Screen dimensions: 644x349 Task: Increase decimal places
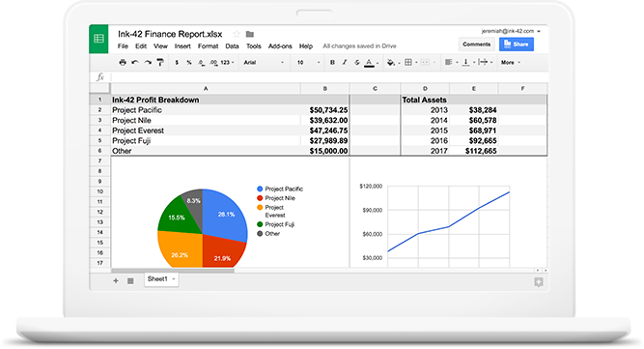point(213,63)
